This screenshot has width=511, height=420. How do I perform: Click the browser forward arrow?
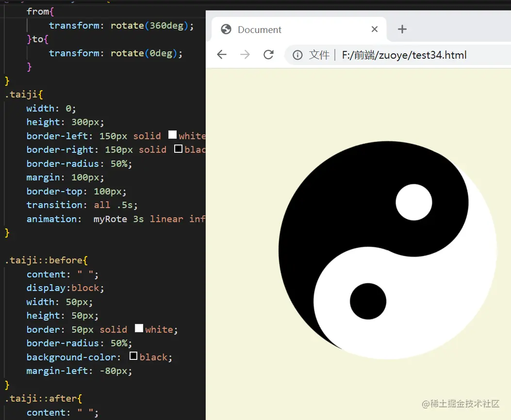coord(245,55)
